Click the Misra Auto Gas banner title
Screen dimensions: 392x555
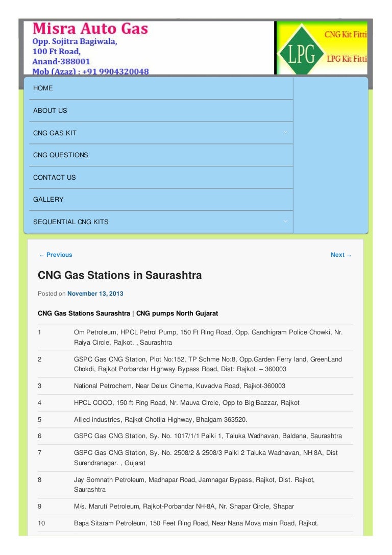[90, 29]
